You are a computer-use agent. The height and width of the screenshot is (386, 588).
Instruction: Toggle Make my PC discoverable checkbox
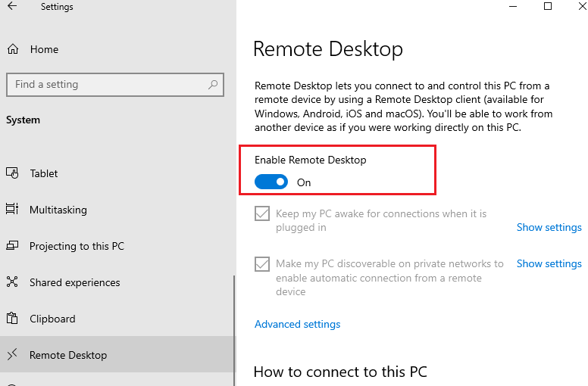262,264
